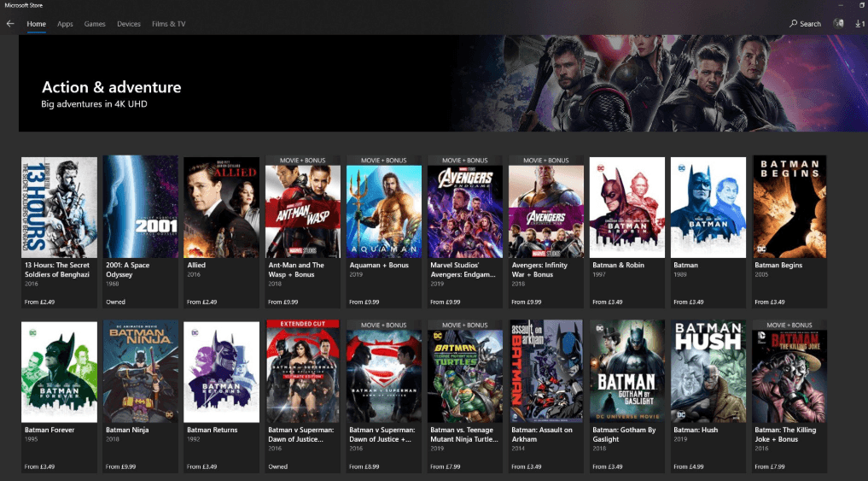Select the Batman & Robin poster

click(x=627, y=208)
